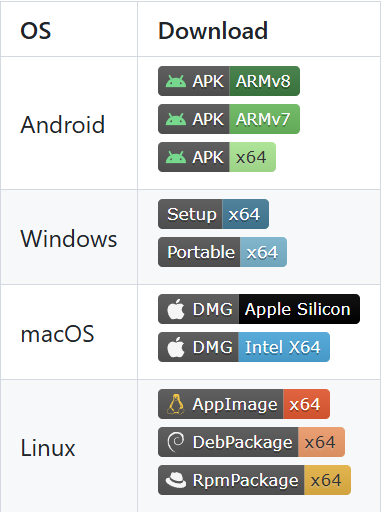Viewport: 382px width, 512px height.
Task: Click Apple logo on Intel X64 DMG badge
Action: pos(176,347)
